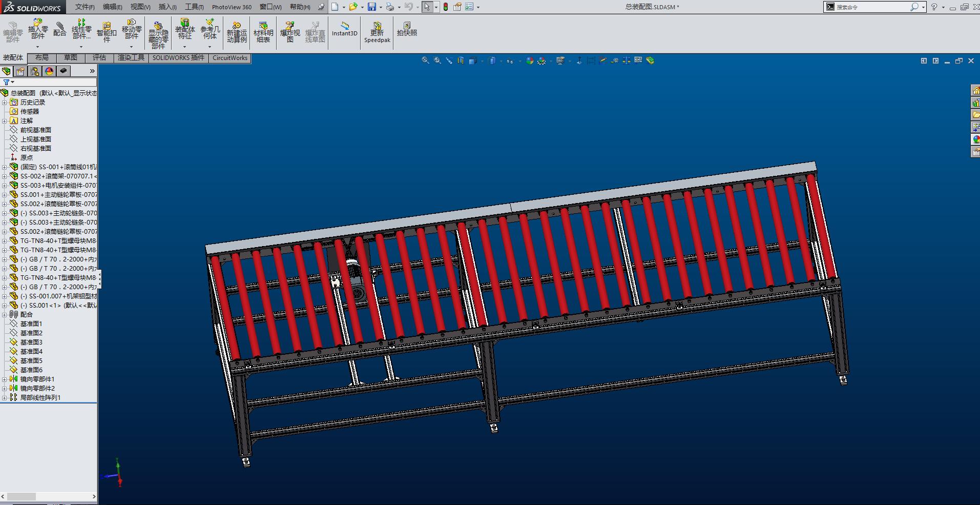Viewport: 980px width, 505px height.
Task: Open the 编辑(E) menu
Action: (x=113, y=7)
